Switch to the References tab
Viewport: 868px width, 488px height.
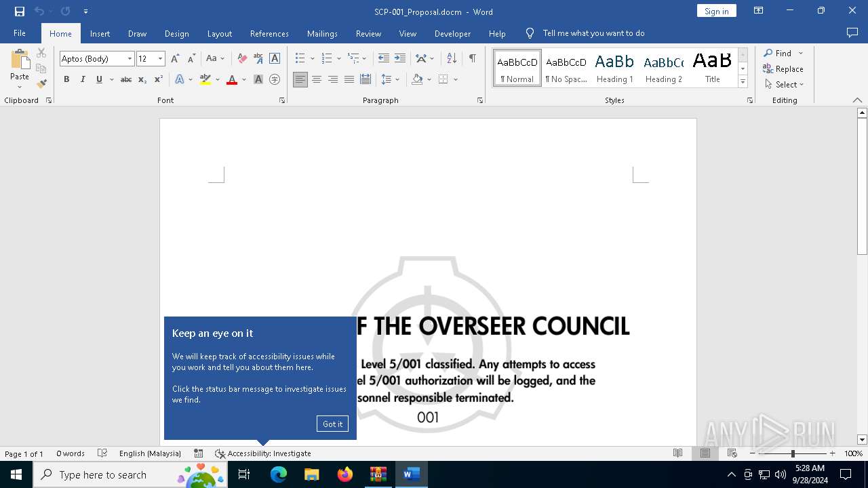269,34
